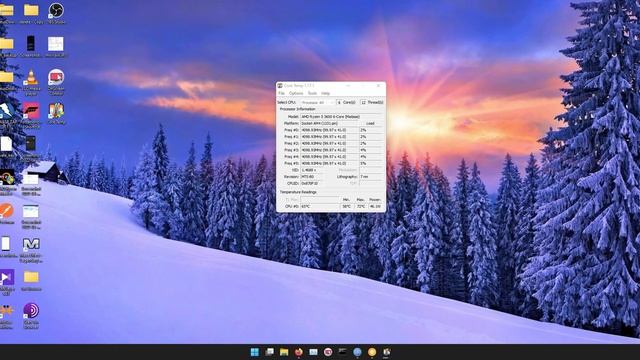Click the Core Temp title bar icon
Image resolution: width=640 pixels, height=360 pixels.
[280, 86]
